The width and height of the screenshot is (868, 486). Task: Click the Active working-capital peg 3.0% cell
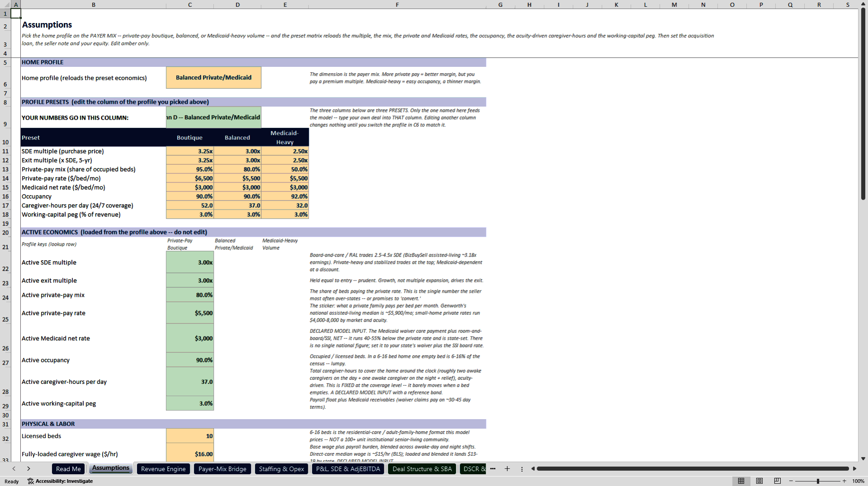(x=190, y=403)
